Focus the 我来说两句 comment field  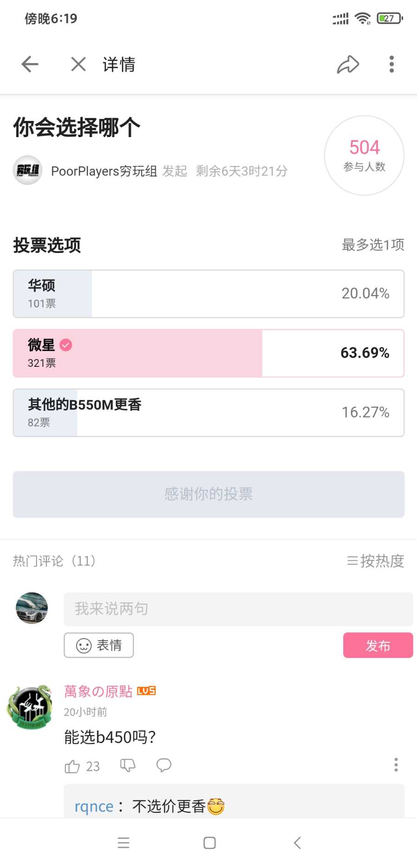[238, 609]
